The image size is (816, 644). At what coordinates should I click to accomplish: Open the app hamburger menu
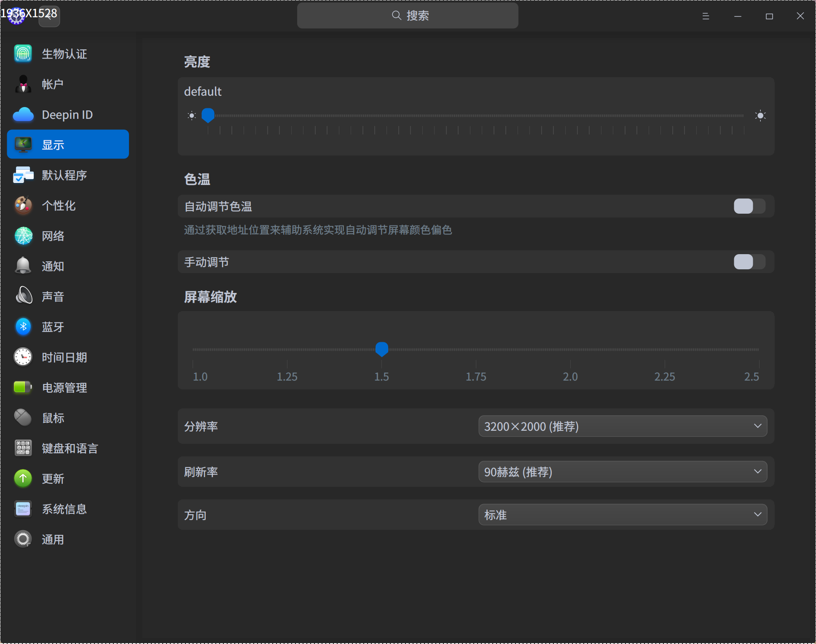[706, 16]
